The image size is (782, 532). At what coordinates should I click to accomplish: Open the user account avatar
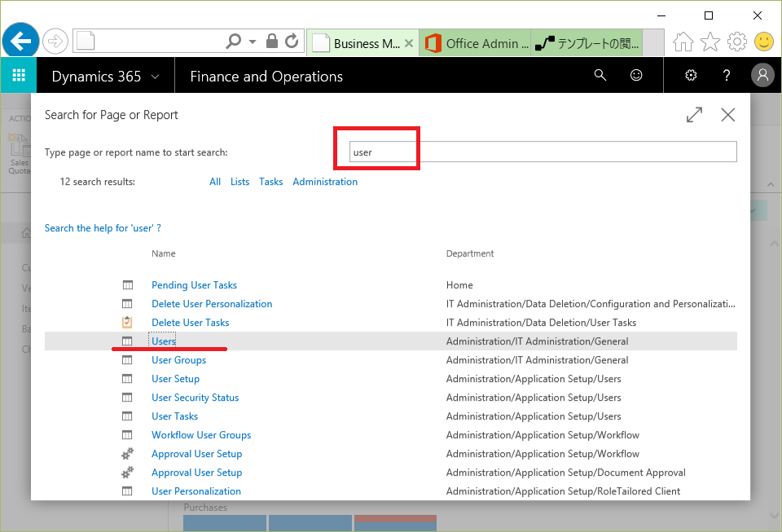pos(762,75)
